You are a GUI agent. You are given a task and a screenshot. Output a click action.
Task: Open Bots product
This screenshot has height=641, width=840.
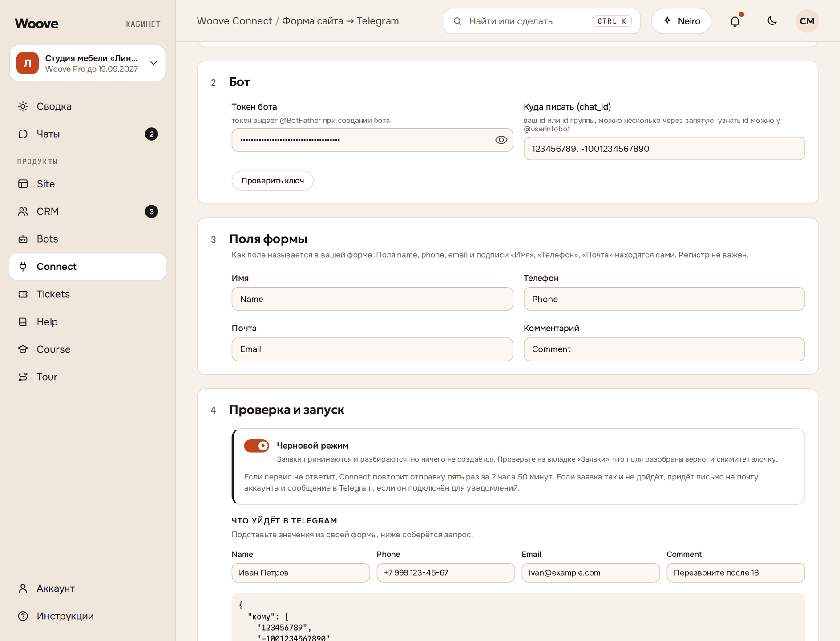pos(87,239)
